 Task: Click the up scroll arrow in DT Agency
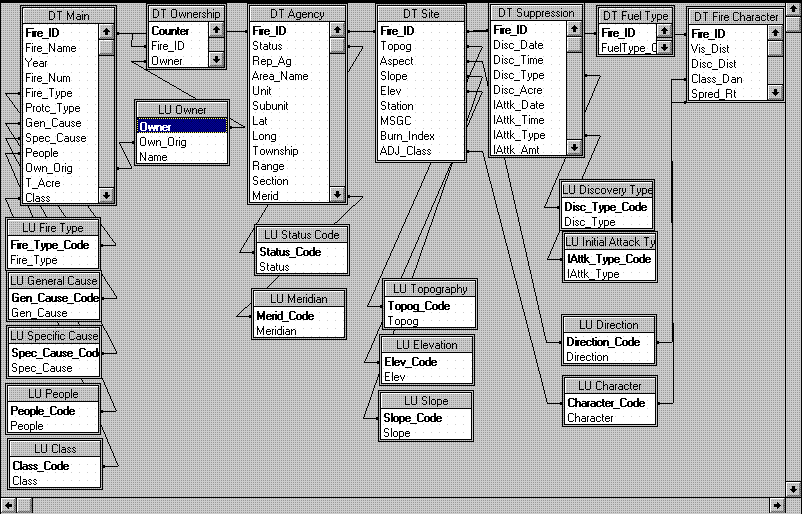coord(337,30)
